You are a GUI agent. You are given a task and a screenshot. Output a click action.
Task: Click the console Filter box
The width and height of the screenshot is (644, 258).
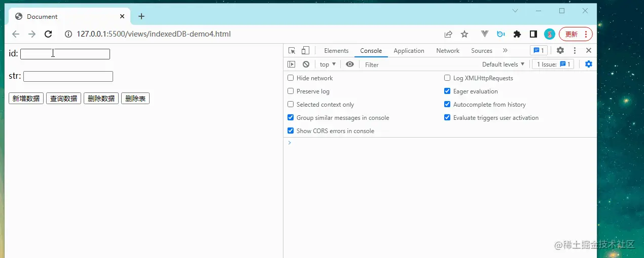418,64
